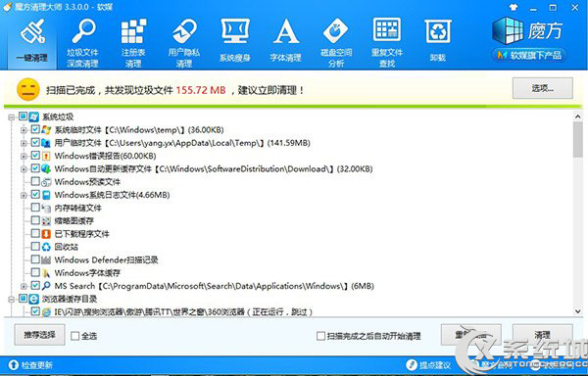588x376 pixels.
Task: Uncheck the 用户临时文件 checkbox
Action: point(35,142)
